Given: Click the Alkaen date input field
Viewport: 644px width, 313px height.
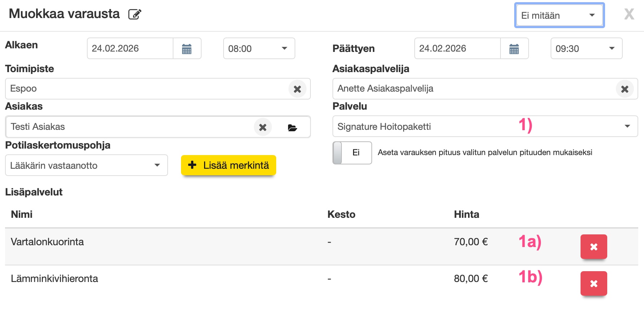Looking at the screenshot, I should [130, 49].
